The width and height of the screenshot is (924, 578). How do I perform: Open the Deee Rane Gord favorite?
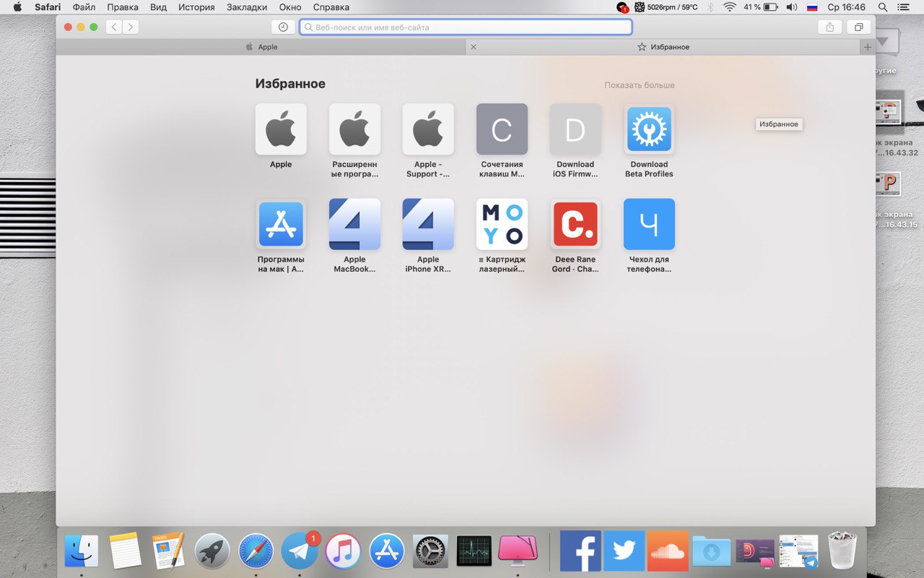(575, 225)
